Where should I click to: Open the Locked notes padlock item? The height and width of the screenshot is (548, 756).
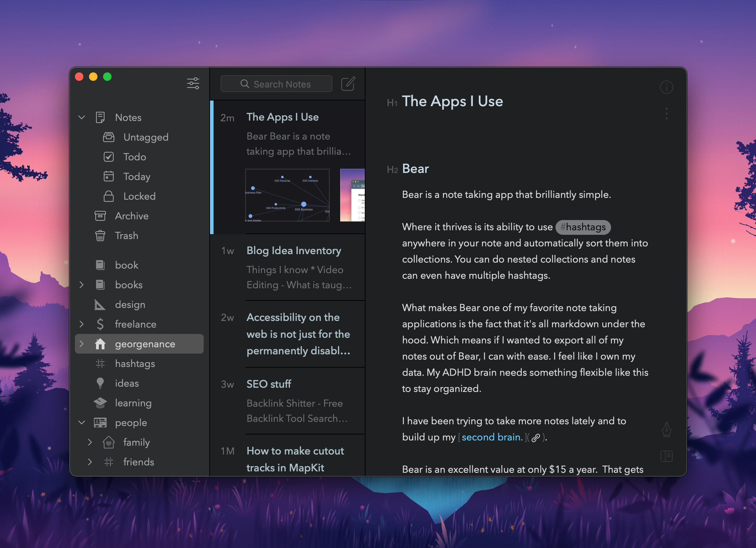point(139,196)
